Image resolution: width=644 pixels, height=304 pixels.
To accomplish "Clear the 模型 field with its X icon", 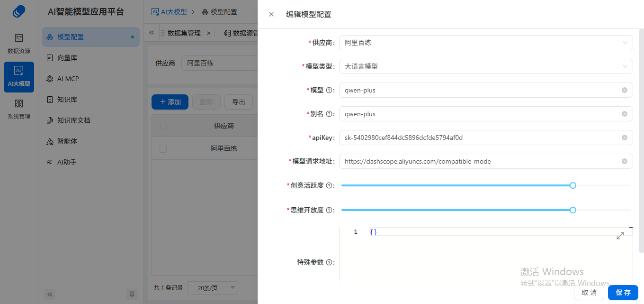I will click(x=625, y=90).
